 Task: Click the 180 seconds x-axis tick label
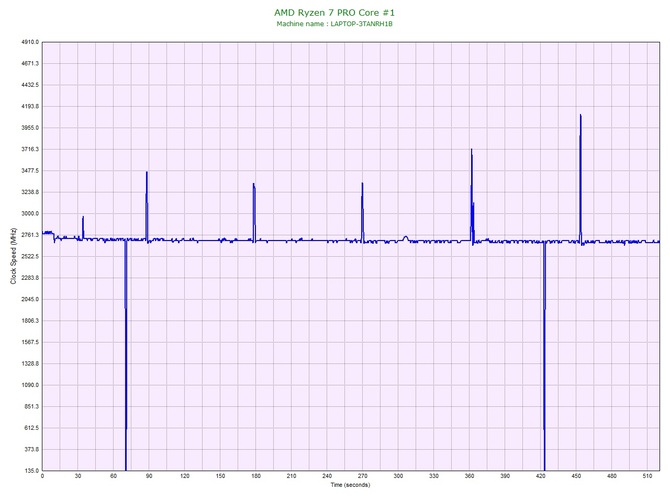pos(256,476)
